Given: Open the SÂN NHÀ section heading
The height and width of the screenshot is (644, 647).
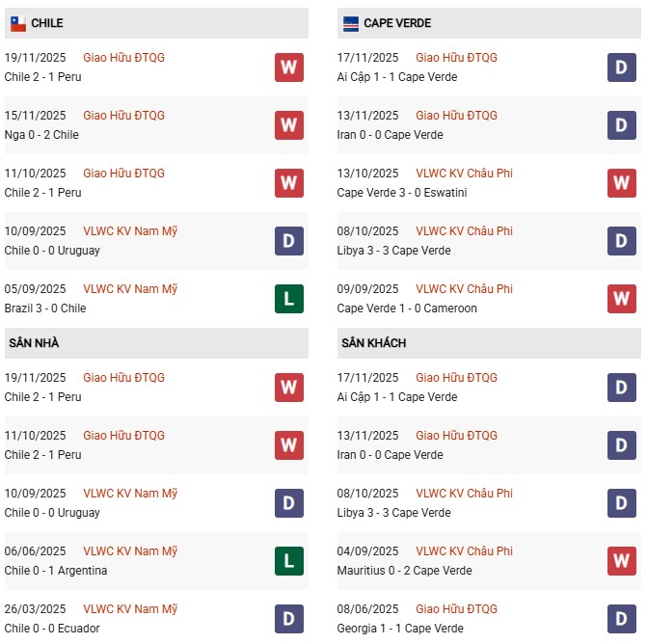Looking at the screenshot, I should coord(35,343).
